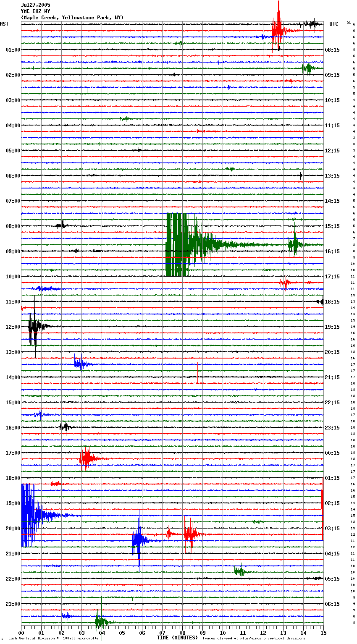The height and width of the screenshot is (644, 357).
Task: Click the DC column header
Action: [349, 23]
